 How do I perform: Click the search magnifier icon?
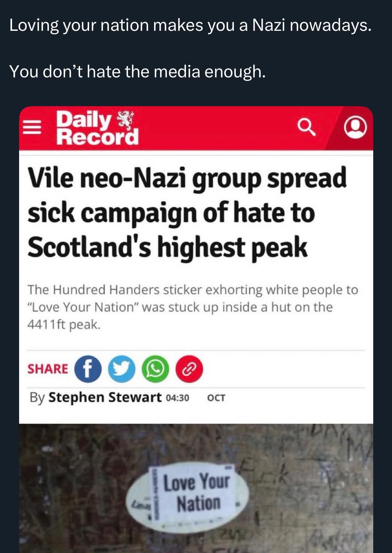(x=307, y=128)
